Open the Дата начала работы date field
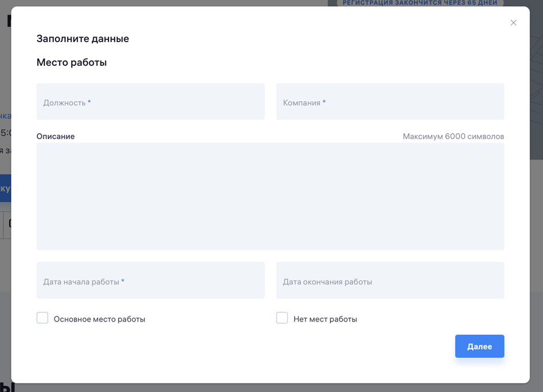543x392 pixels. (x=150, y=281)
